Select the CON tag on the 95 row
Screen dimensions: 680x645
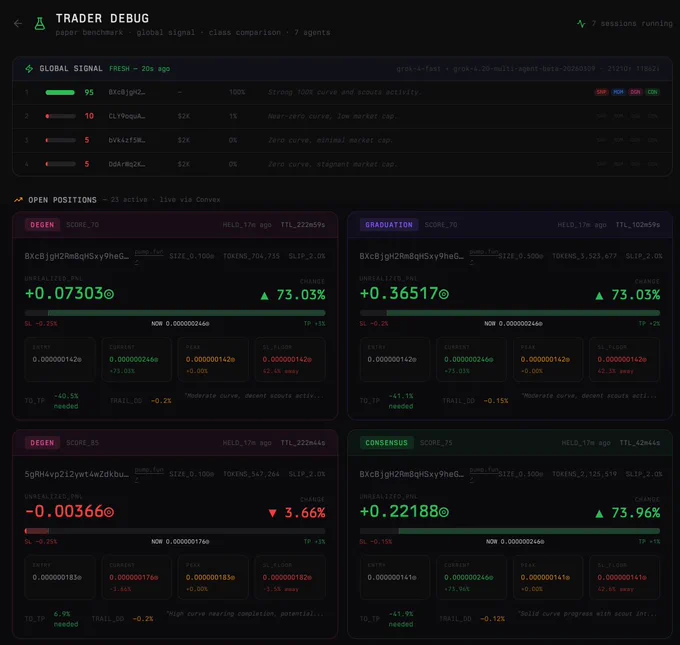coord(652,92)
